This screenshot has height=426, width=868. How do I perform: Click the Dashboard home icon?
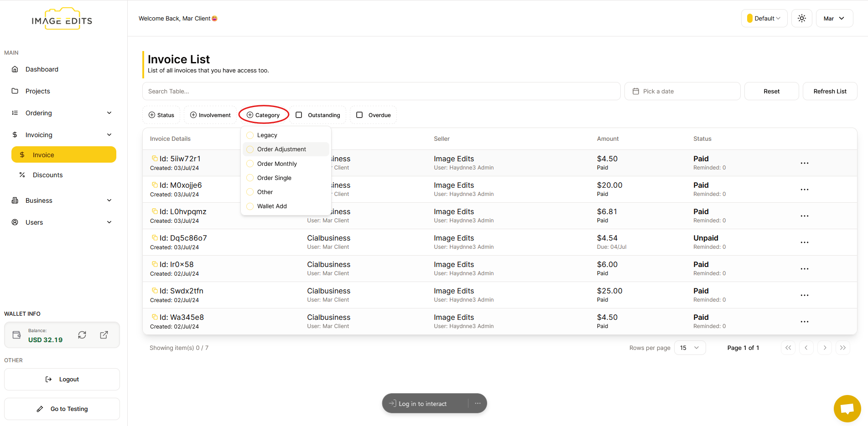[15, 69]
